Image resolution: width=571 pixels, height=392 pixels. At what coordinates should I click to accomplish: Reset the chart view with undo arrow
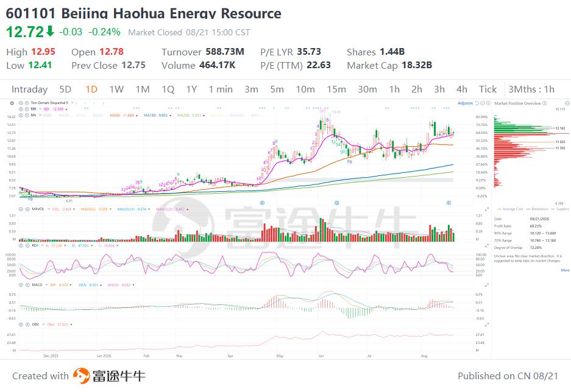pos(477,103)
